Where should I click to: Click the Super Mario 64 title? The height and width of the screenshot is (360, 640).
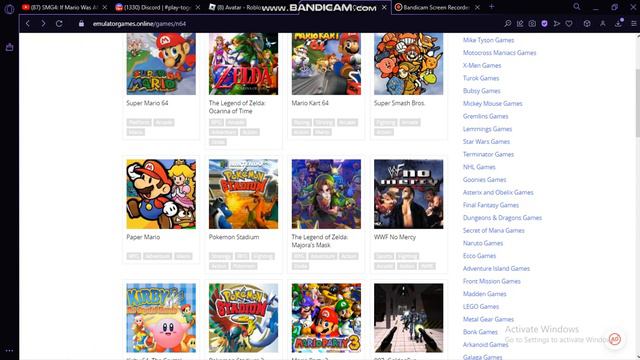tap(147, 103)
